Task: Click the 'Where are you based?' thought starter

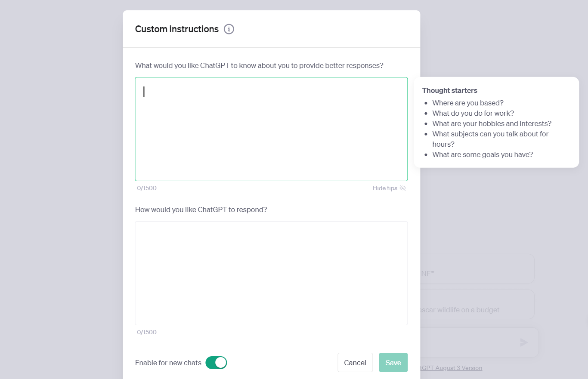Action: tap(468, 103)
